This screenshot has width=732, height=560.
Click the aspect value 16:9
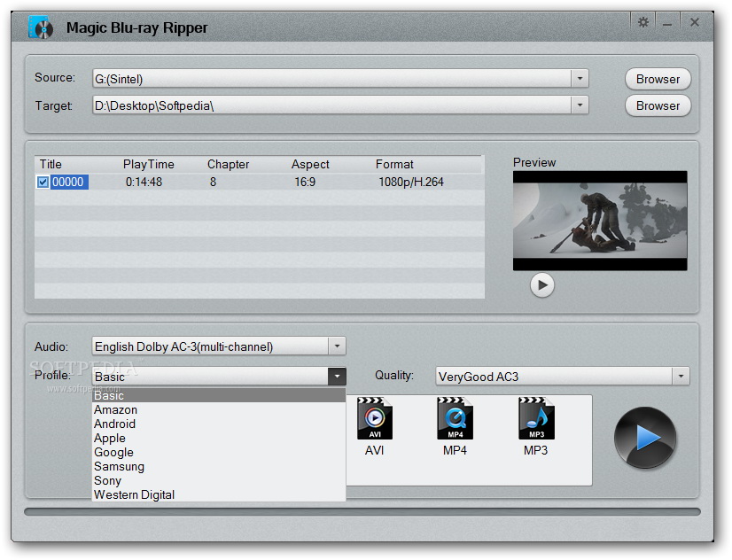click(305, 182)
